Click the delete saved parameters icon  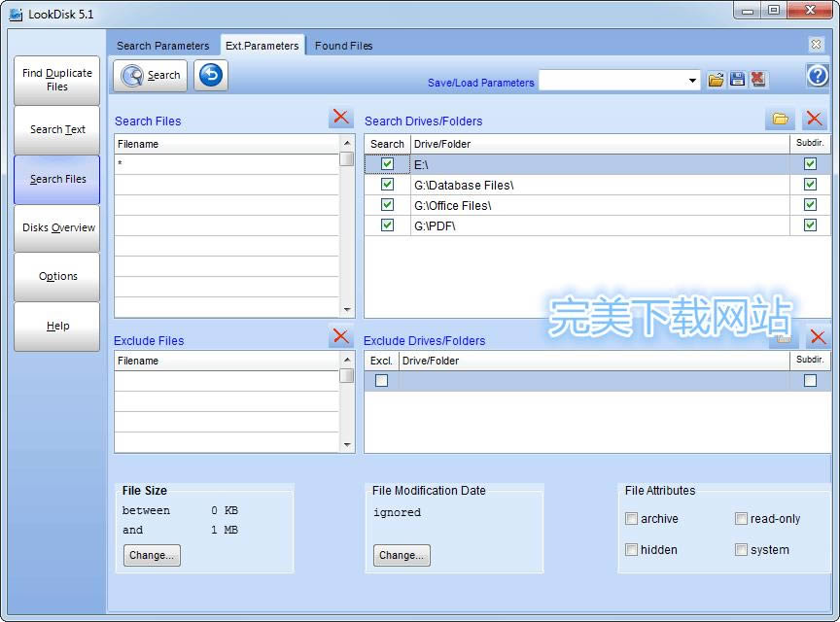click(x=758, y=80)
